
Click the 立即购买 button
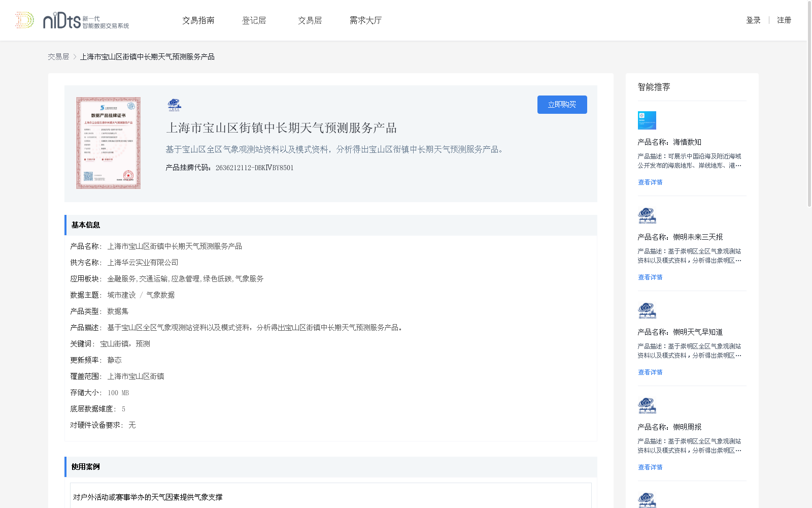pyautogui.click(x=562, y=105)
